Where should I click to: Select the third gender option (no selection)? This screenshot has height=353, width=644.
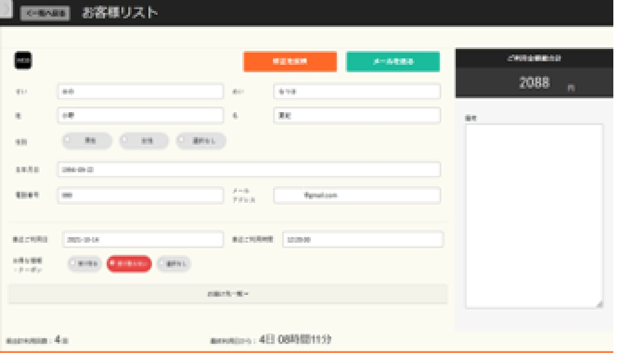point(201,140)
